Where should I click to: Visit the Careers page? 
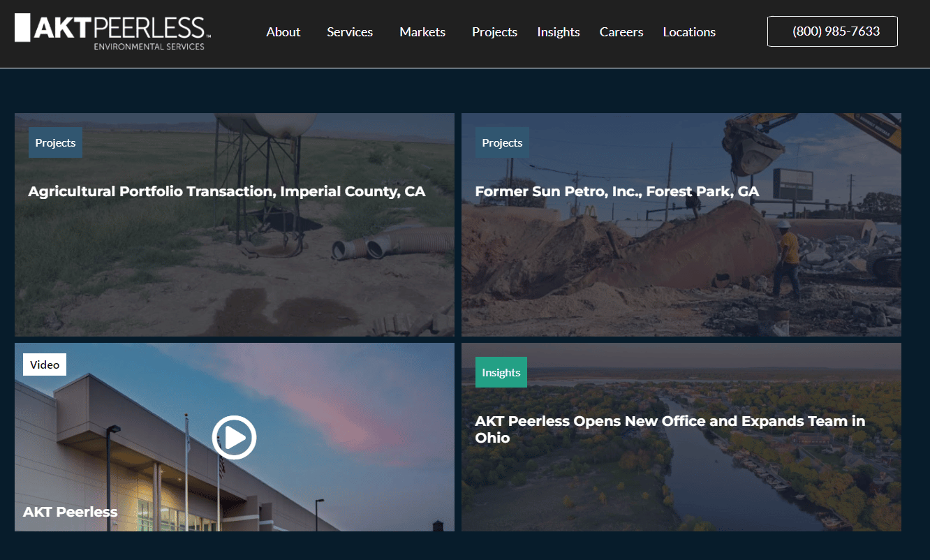(x=621, y=32)
